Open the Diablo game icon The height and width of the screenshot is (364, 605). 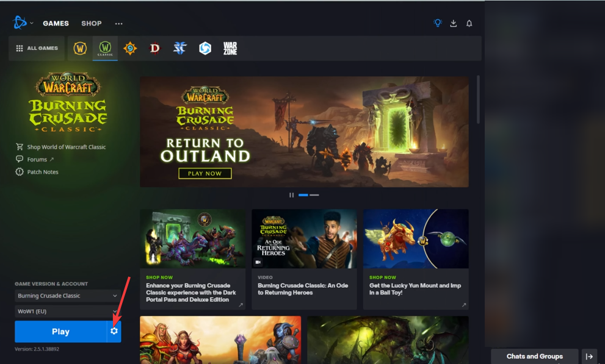[154, 49]
